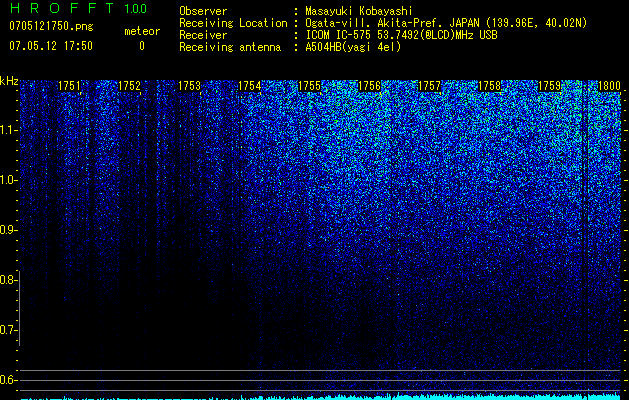Click the HROFFT 1.0.0 title text
Screen dimensions: 629x400
(x=78, y=8)
